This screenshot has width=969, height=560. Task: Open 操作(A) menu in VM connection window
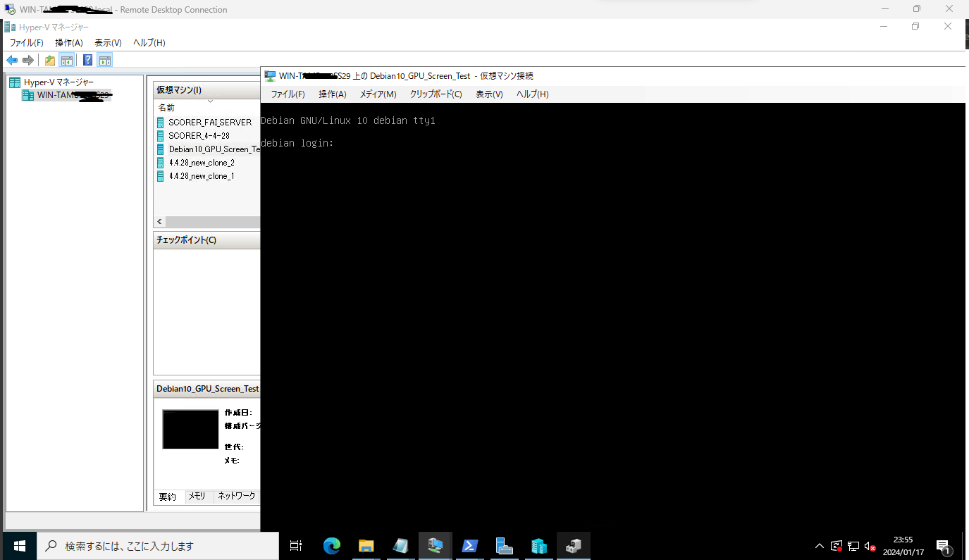coord(333,94)
